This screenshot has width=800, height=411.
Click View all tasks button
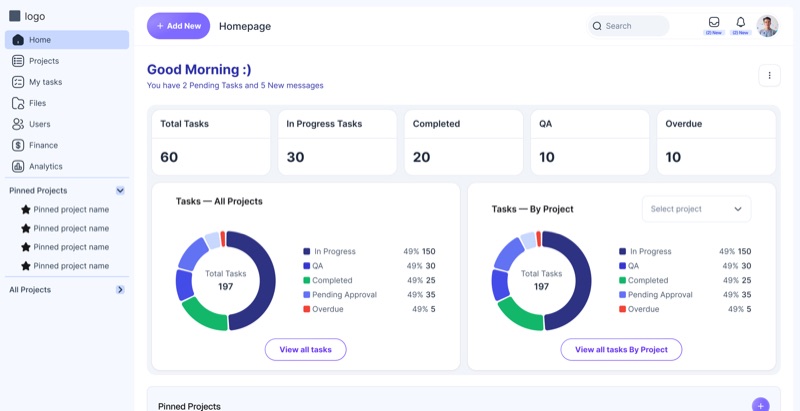[x=306, y=350]
